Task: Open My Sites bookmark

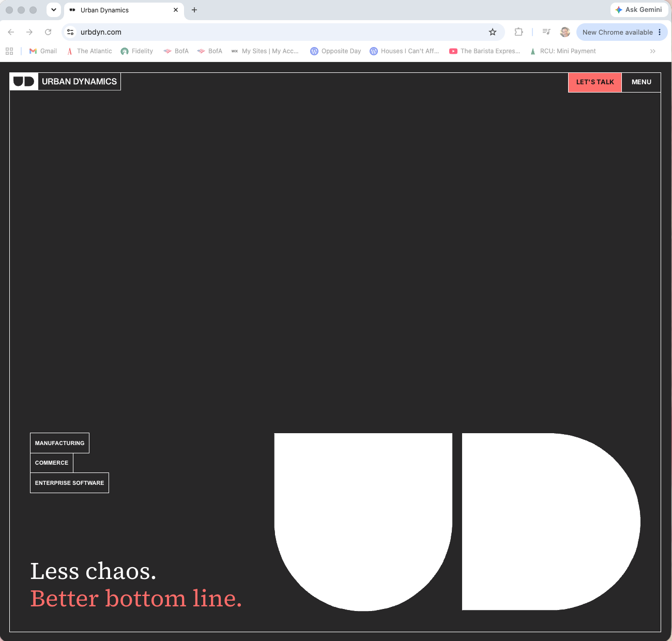Action: click(x=265, y=51)
